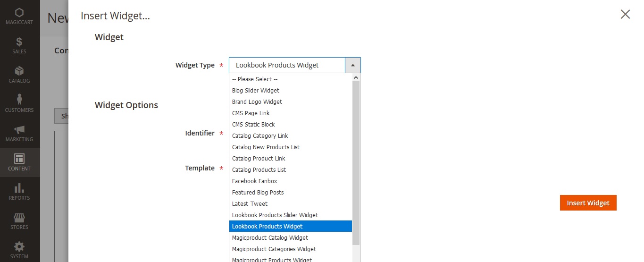Viewport: 644px width, 262px height.
Task: Select Facebook Fanbox widget type
Action: tap(255, 181)
